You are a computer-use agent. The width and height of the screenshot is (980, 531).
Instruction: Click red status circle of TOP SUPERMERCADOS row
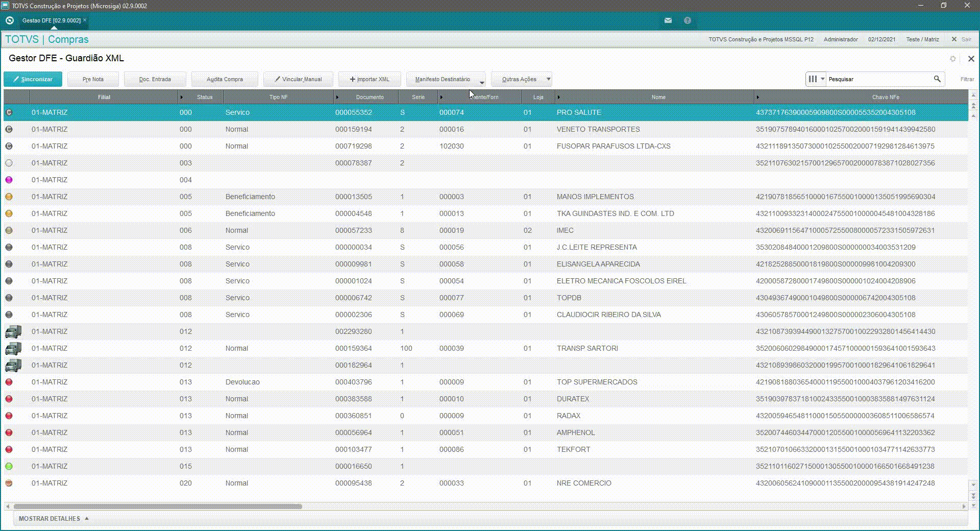click(9, 382)
